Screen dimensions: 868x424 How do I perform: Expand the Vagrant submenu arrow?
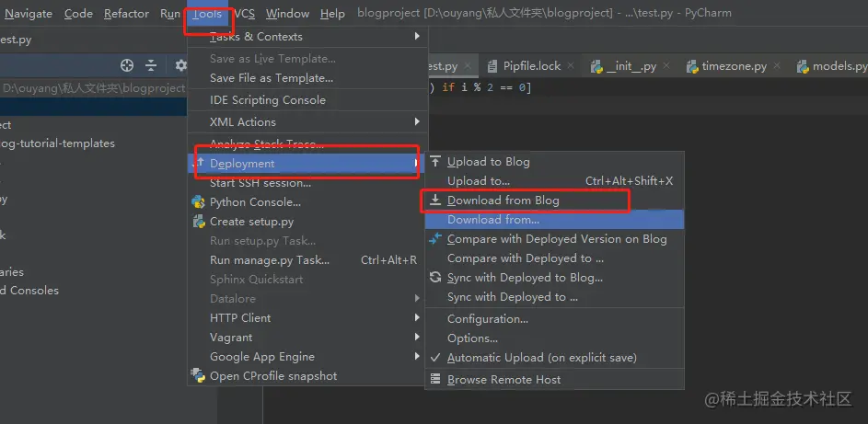(x=417, y=338)
